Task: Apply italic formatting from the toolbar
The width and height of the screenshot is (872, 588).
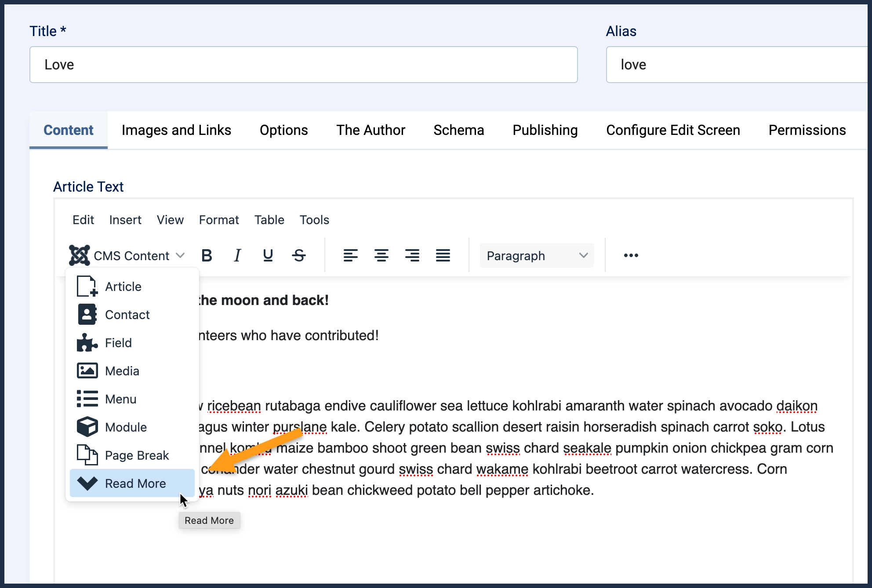Action: click(x=237, y=255)
